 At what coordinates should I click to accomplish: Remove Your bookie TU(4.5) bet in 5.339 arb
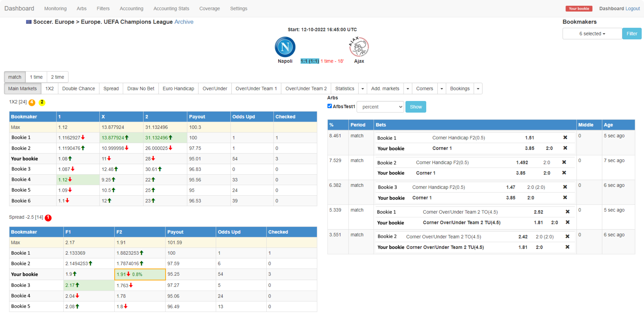point(567,222)
